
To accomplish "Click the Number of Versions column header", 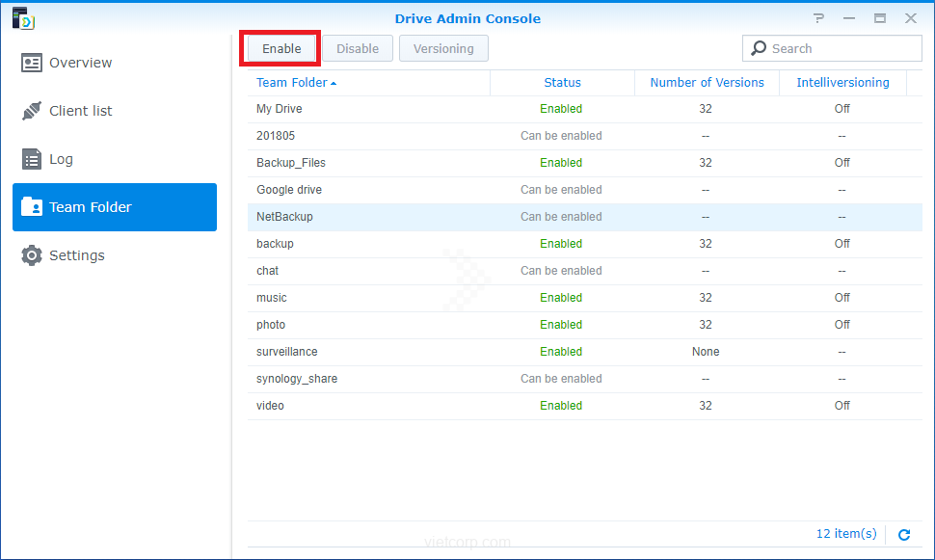I will (707, 83).
